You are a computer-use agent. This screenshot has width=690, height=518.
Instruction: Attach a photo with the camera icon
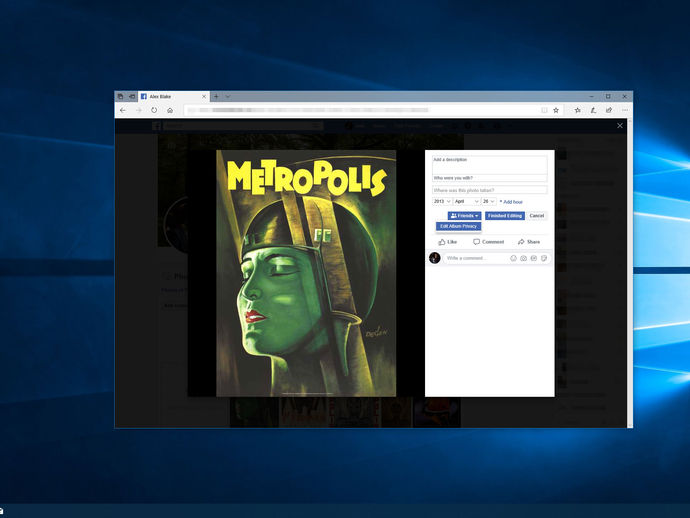click(x=523, y=258)
